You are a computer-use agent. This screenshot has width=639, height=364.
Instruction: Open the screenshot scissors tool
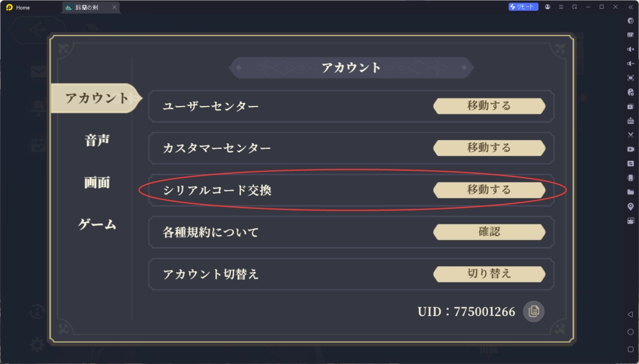[x=630, y=135]
